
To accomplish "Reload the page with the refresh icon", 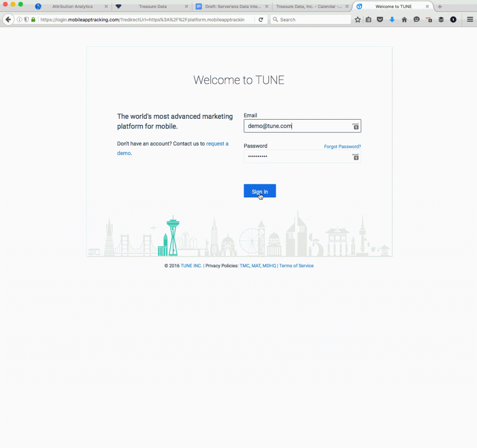I will point(261,20).
